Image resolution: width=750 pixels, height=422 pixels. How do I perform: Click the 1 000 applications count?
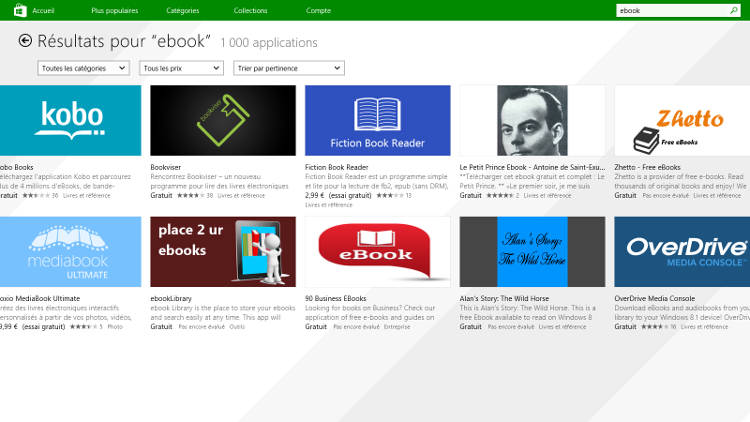(x=269, y=43)
